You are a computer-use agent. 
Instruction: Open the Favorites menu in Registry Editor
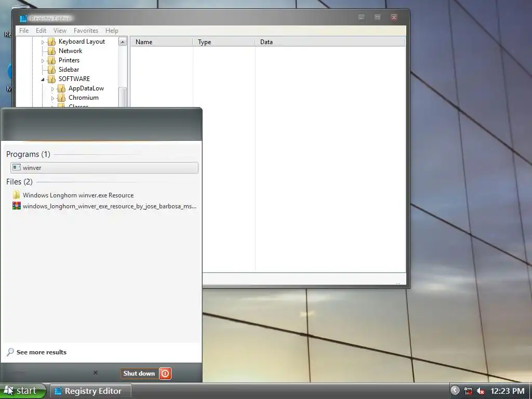(86, 31)
